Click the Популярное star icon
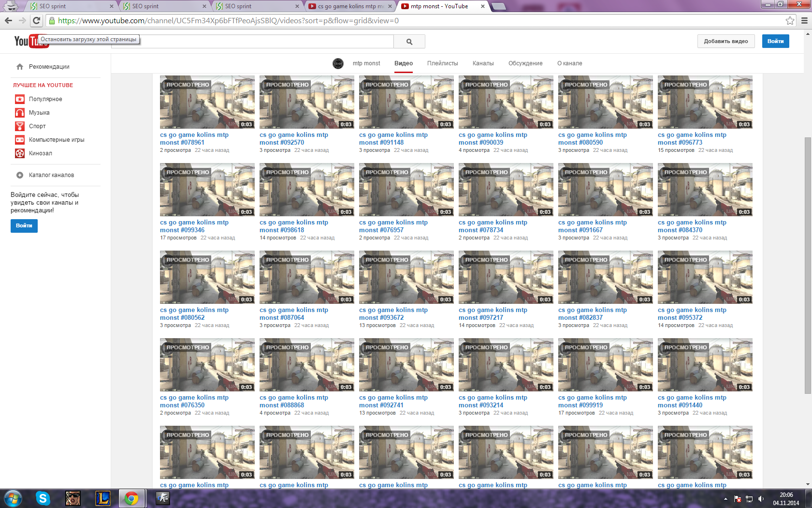The image size is (812, 508). pyautogui.click(x=20, y=99)
